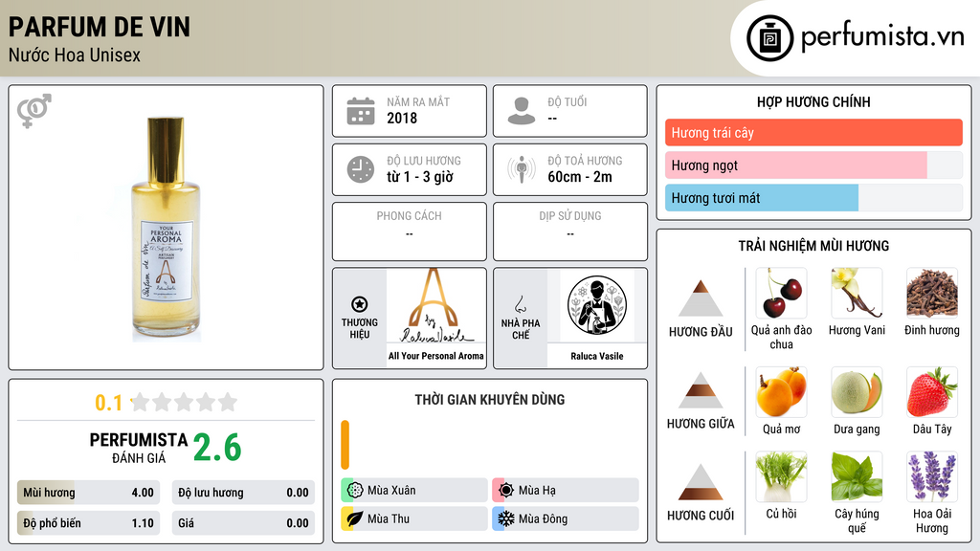The width and height of the screenshot is (980, 551).
Task: Click the Mùa Thu leaf icon
Action: click(x=355, y=518)
